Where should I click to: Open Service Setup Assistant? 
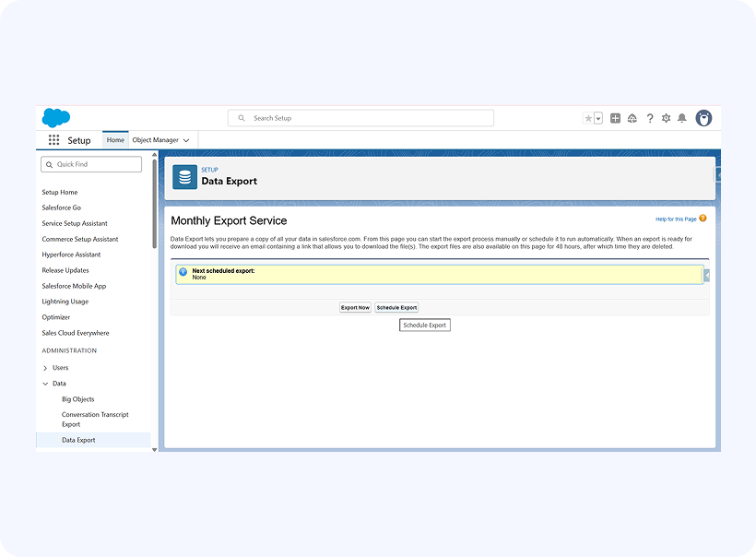pos(75,223)
